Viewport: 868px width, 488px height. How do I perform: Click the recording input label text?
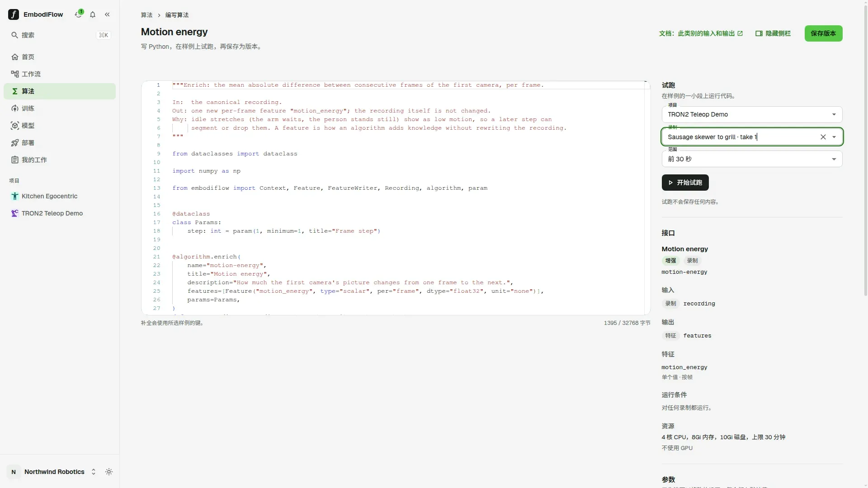tap(699, 304)
